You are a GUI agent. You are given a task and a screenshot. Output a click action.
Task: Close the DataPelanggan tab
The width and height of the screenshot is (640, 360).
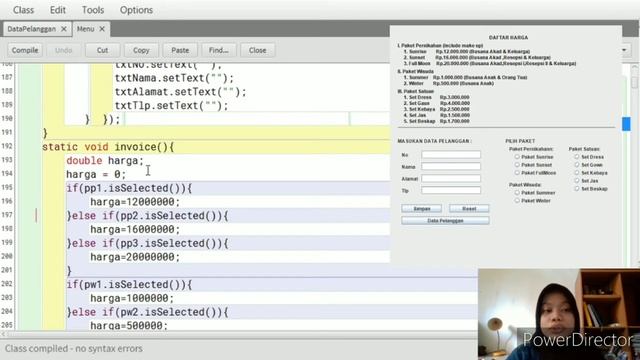point(64,29)
